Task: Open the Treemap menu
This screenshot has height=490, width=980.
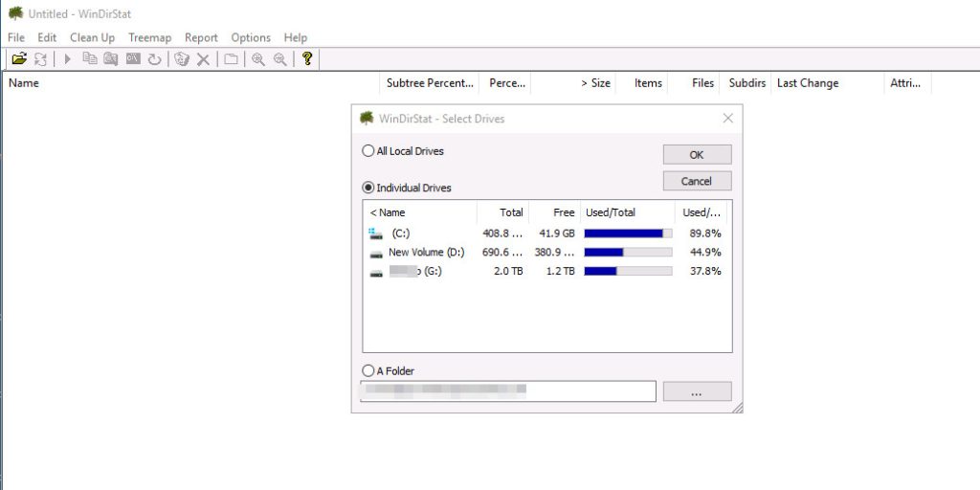Action: pyautogui.click(x=149, y=37)
